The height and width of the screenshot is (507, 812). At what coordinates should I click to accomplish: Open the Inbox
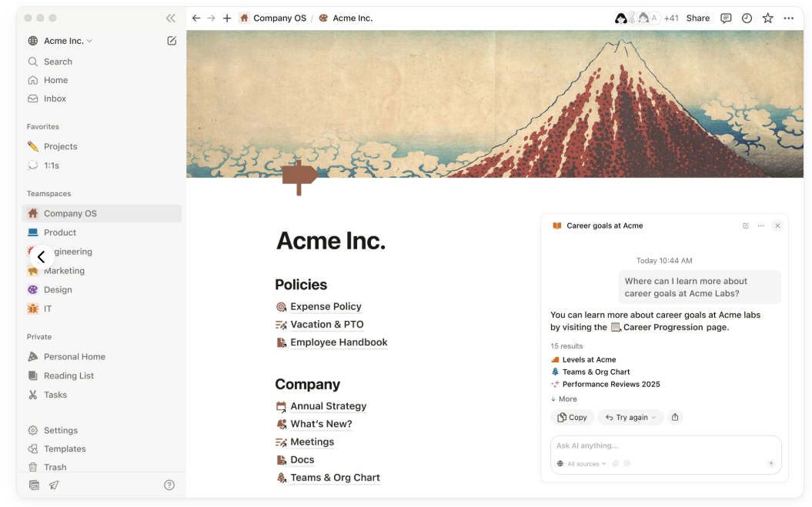[x=102, y=98]
